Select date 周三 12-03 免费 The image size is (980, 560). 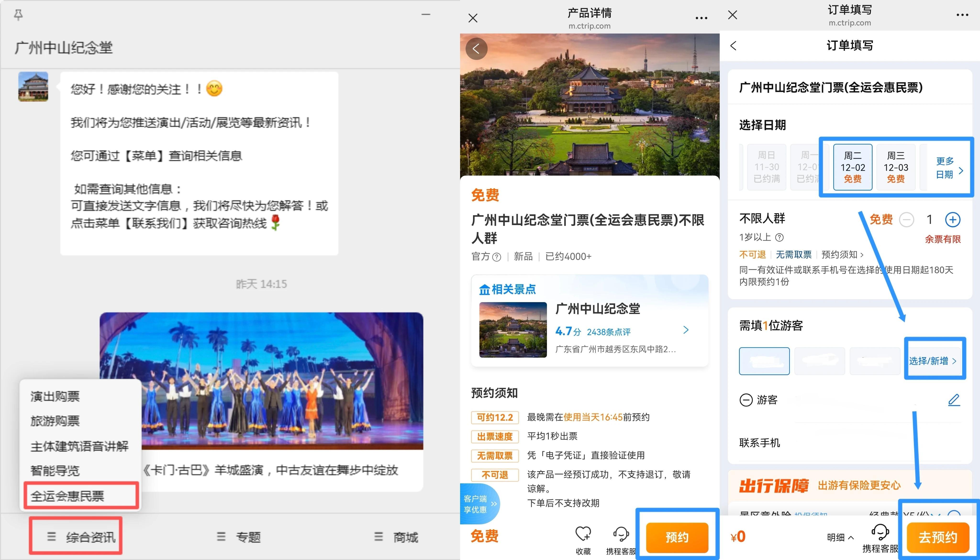(896, 167)
